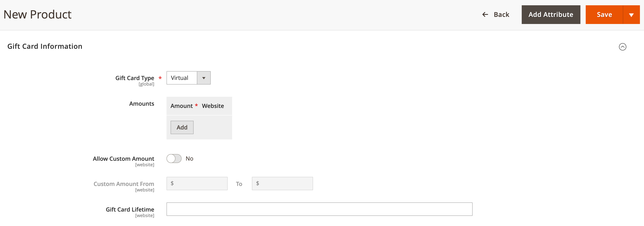
Task: Click the Gift Card Type dropdown arrow
Action: pyautogui.click(x=204, y=77)
